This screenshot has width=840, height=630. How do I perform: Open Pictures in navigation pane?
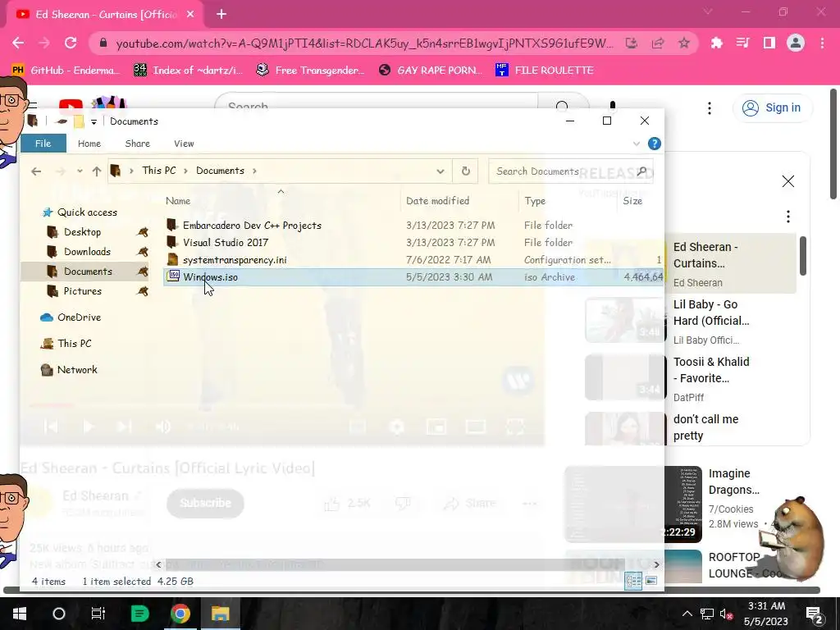point(82,291)
